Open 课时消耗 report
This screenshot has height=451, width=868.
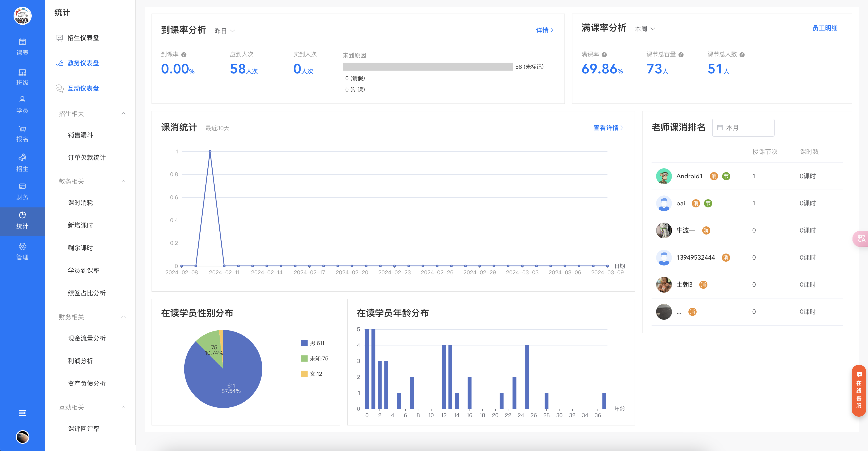80,203
